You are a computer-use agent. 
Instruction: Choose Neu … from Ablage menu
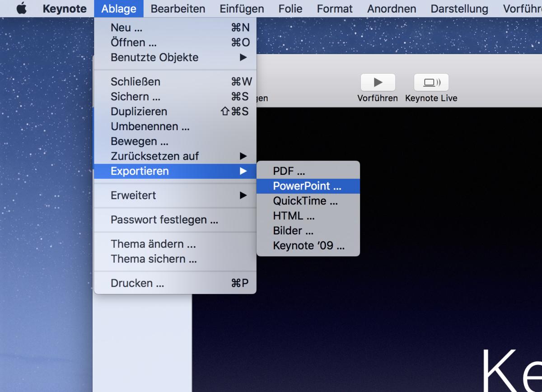tap(175, 28)
